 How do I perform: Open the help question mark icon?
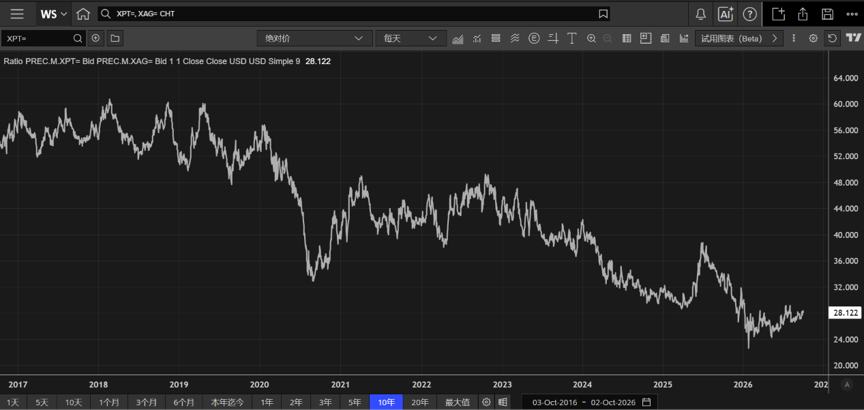[749, 14]
